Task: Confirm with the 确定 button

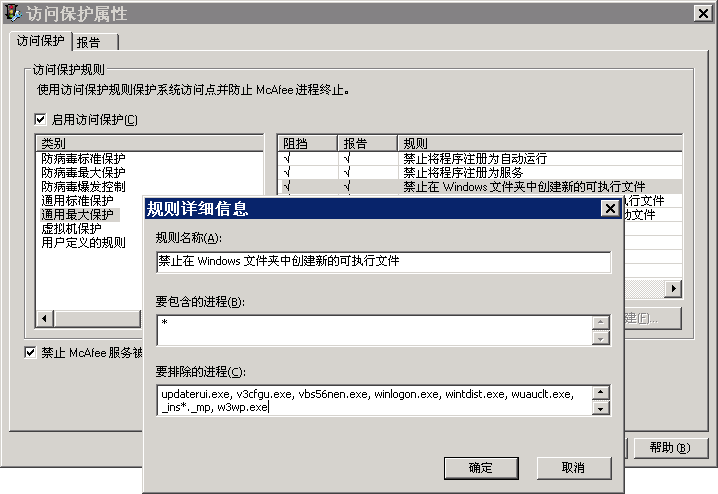Action: pos(481,468)
